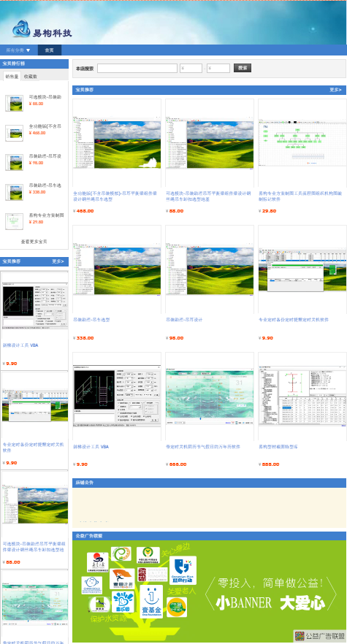Click the 小BANNER 大爱心 charity banner
This screenshot has height=644, width=347.
pos(209,591)
